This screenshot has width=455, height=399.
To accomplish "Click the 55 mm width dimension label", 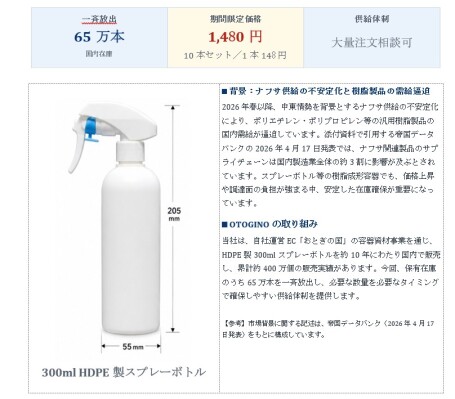I will (133, 347).
